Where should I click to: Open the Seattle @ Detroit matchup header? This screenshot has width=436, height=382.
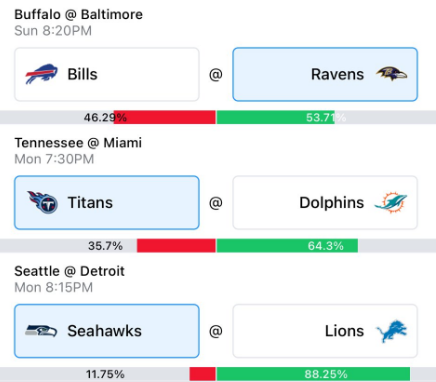pyautogui.click(x=69, y=271)
